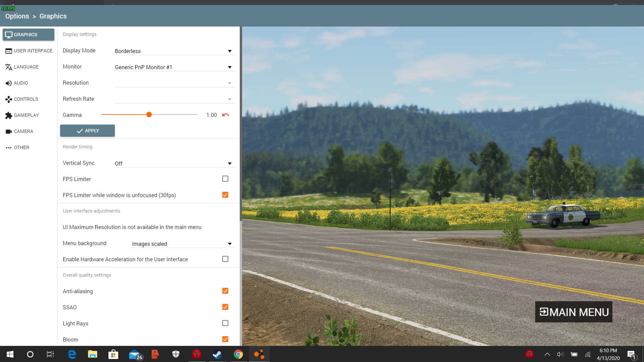Toggle the SSAO checkbox

coord(225,307)
